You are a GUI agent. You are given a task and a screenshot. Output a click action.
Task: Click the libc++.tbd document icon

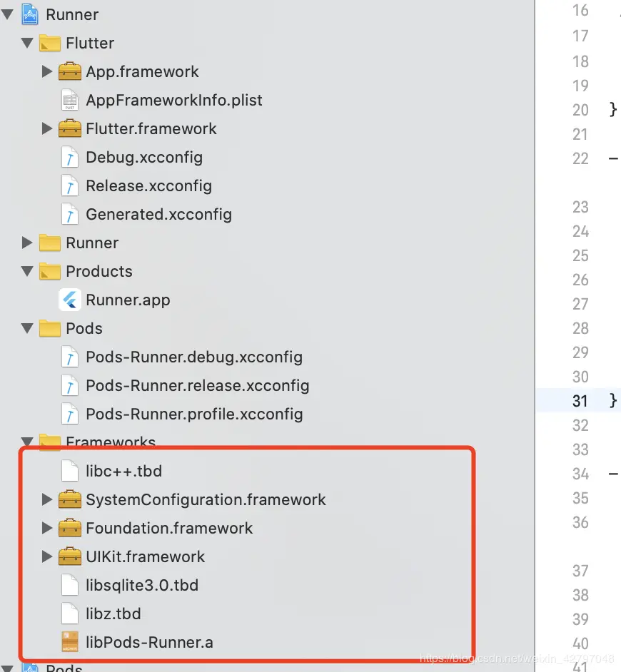coord(70,471)
